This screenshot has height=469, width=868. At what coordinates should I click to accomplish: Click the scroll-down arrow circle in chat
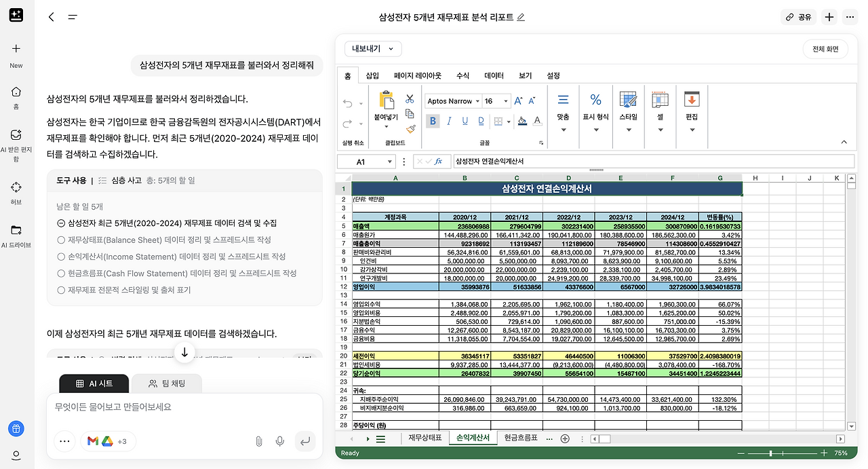click(x=184, y=352)
